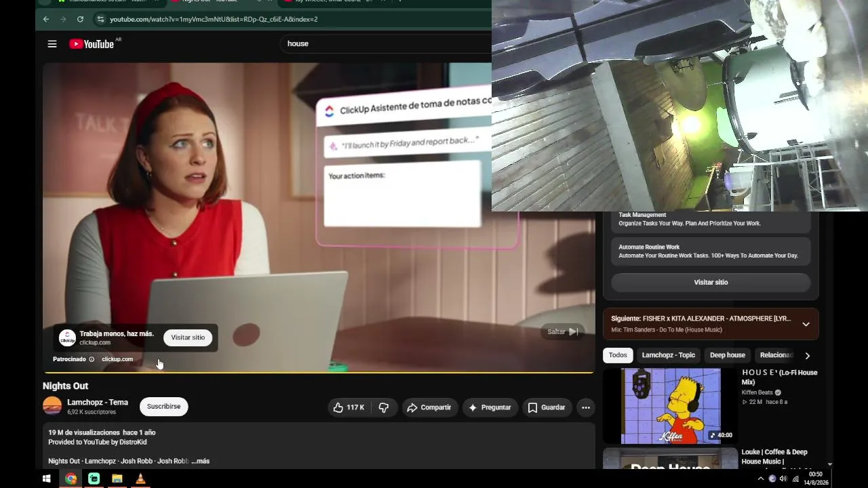Open the Bart Simpson Lo-Fi House thumbnail
Image resolution: width=868 pixels, height=488 pixels.
tap(671, 406)
